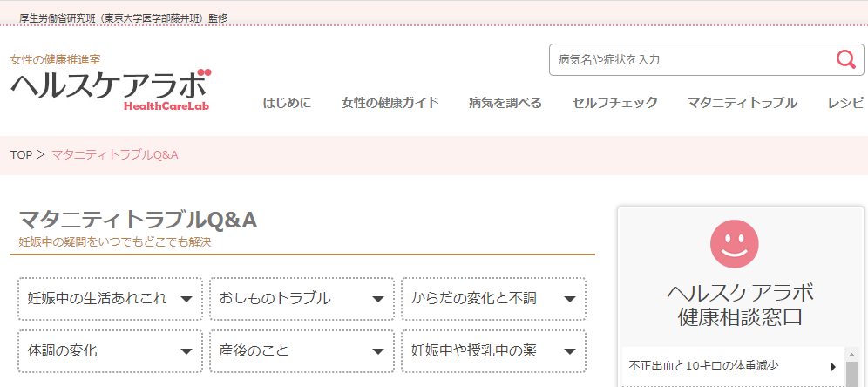
Task: Click the 病気名や症状を入力 search field
Action: click(692, 59)
